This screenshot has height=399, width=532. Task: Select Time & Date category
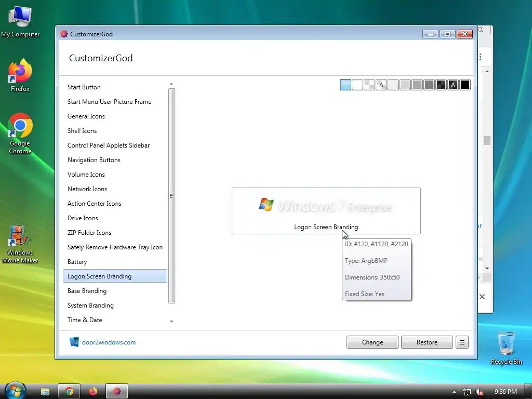click(x=115, y=320)
